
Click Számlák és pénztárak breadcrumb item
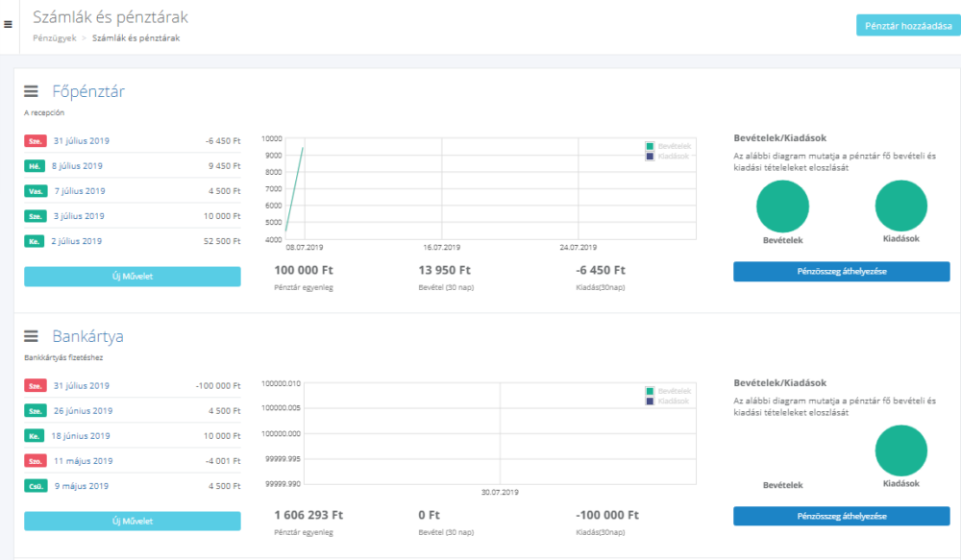[136, 38]
